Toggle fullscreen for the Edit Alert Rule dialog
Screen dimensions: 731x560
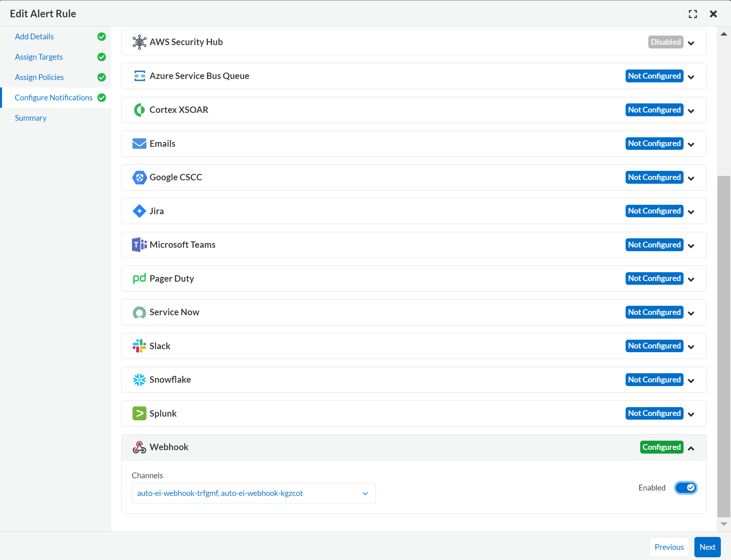click(693, 14)
